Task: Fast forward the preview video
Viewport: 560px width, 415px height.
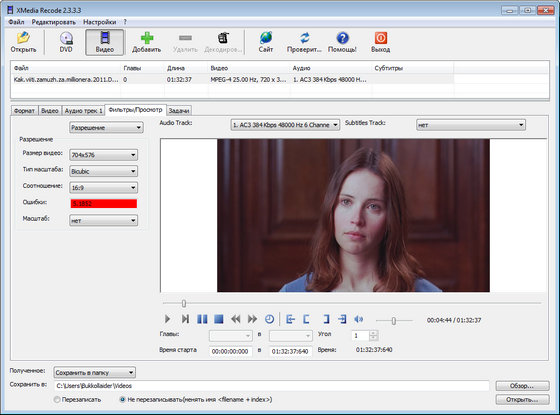Action: tap(252, 319)
